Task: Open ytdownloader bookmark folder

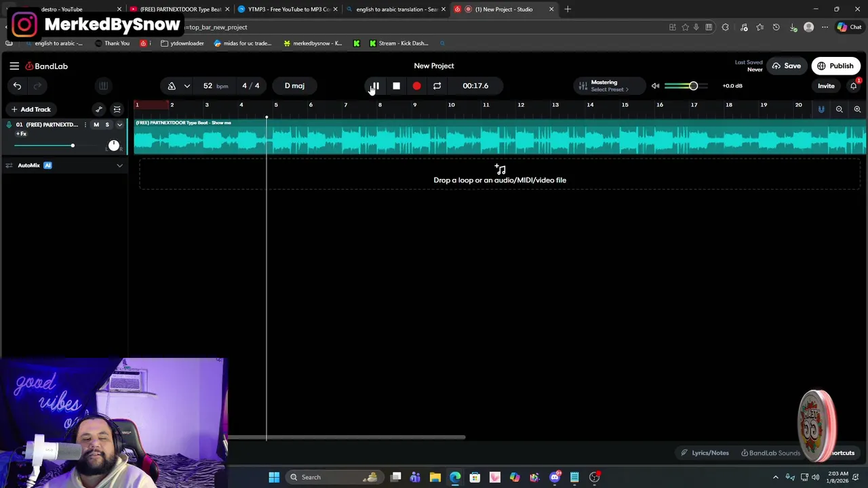Action: [182, 43]
